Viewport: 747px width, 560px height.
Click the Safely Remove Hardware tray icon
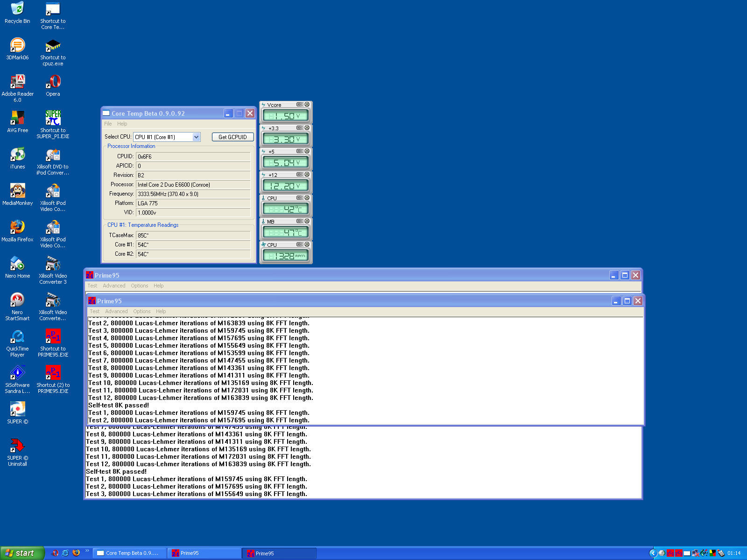[x=721, y=553]
